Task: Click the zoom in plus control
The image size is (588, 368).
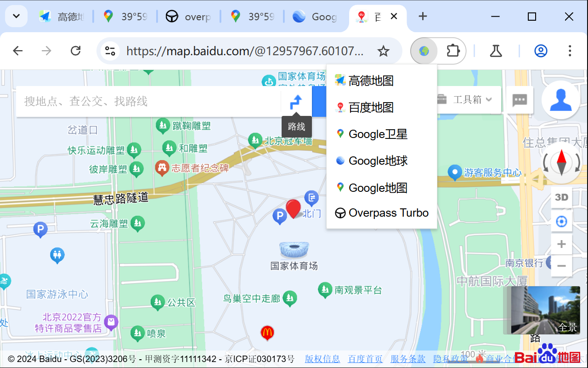Action: point(561,244)
